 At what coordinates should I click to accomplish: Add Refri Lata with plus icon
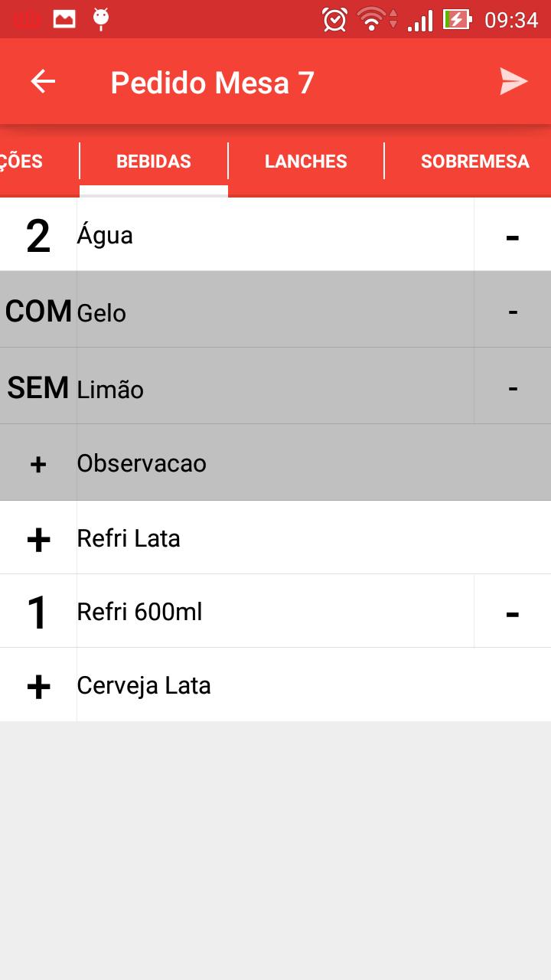point(38,539)
